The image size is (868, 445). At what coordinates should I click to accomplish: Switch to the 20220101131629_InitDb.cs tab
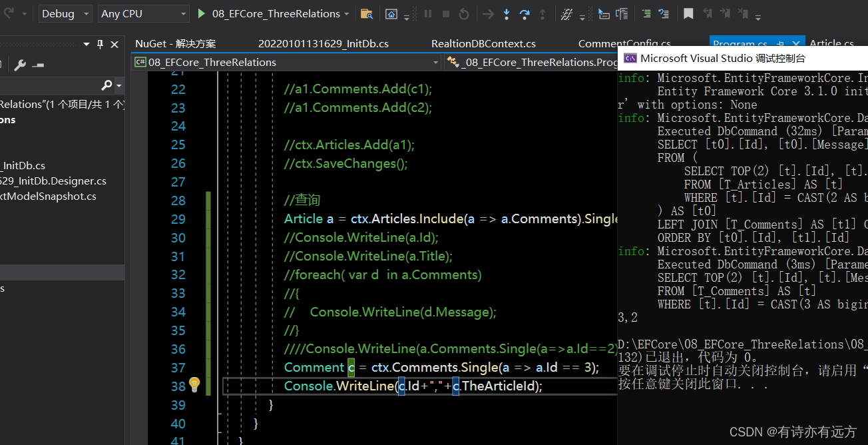pyautogui.click(x=324, y=44)
